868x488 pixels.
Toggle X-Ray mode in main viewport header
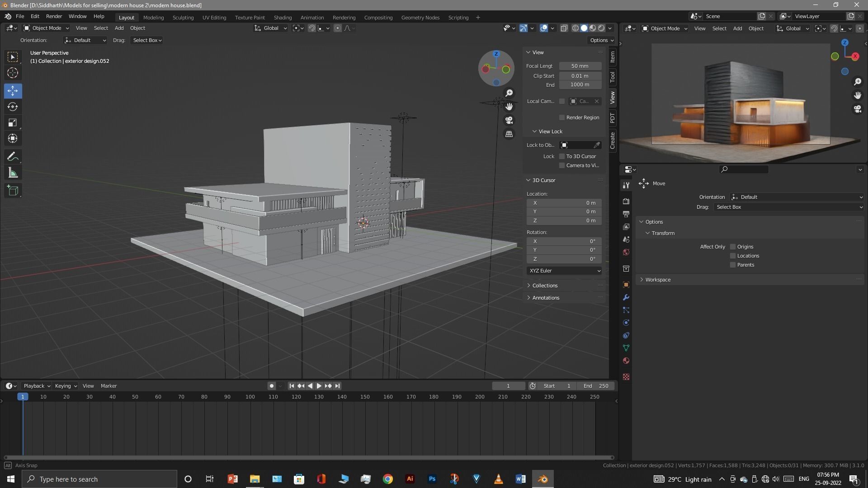(564, 28)
